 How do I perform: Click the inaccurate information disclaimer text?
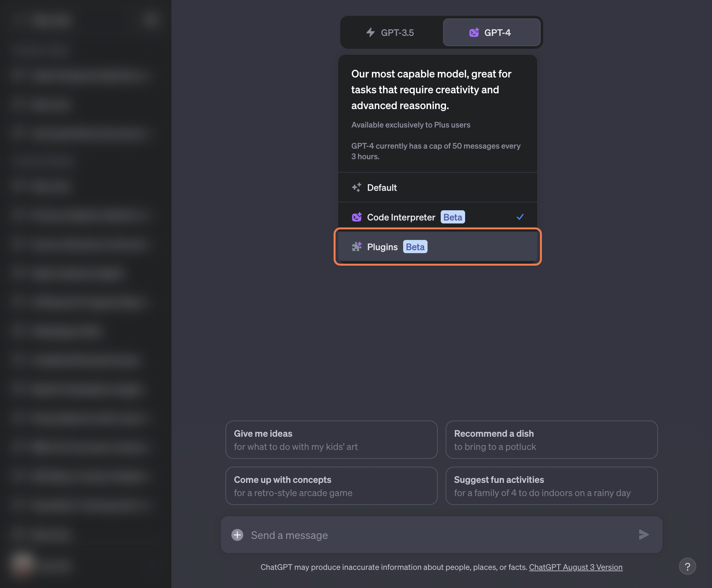[x=394, y=567]
